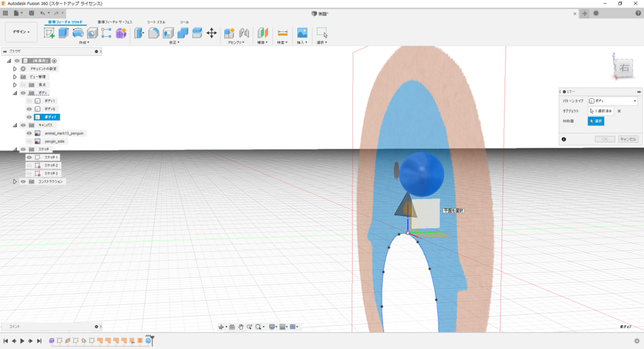
Task: Collapse the ボディ folder
Action: [x=15, y=93]
